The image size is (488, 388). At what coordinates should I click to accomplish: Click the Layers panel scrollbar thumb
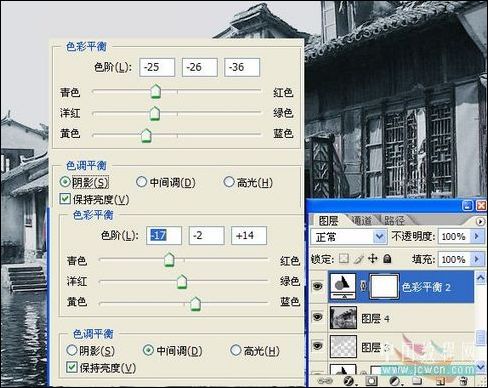click(480, 337)
